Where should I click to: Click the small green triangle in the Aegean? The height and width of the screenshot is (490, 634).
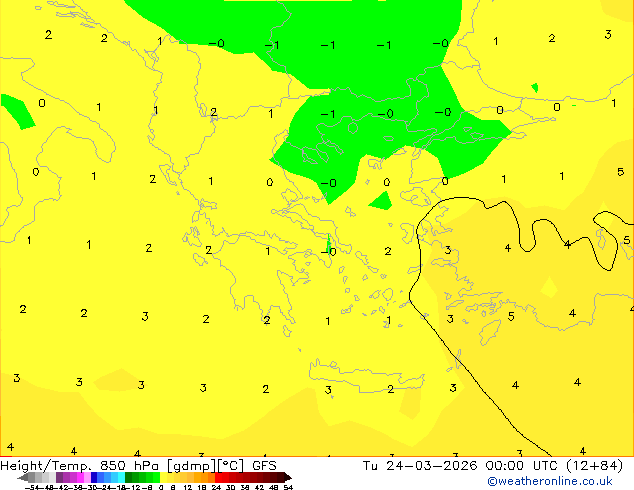click(381, 201)
